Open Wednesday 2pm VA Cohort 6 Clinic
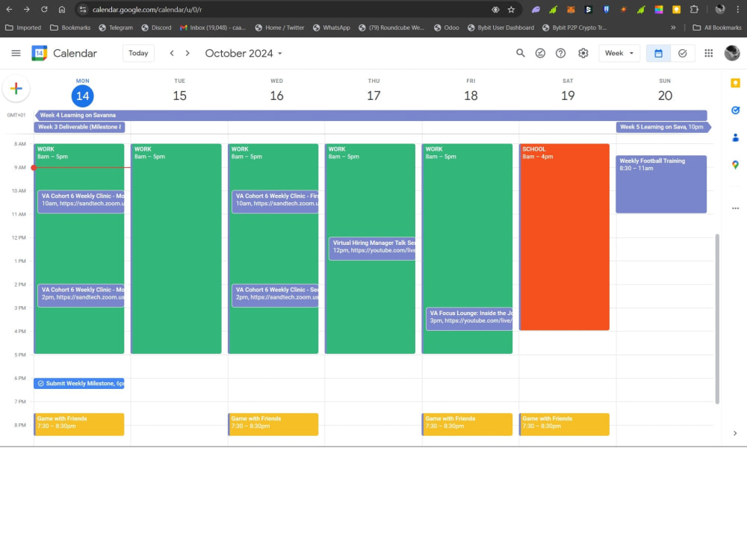Screen dimensions: 747x560 275,295
